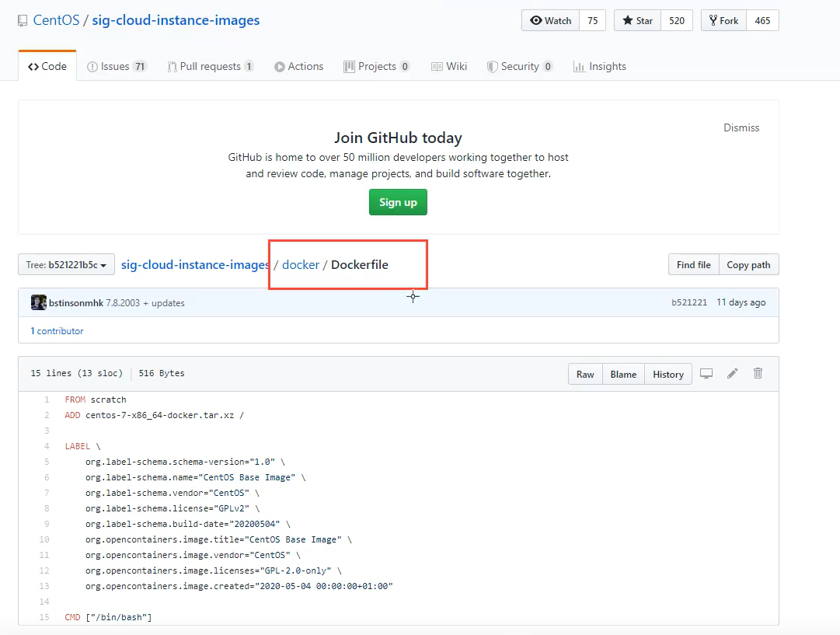Click the '516 Bytes' file size text
840x635 pixels.
point(162,373)
